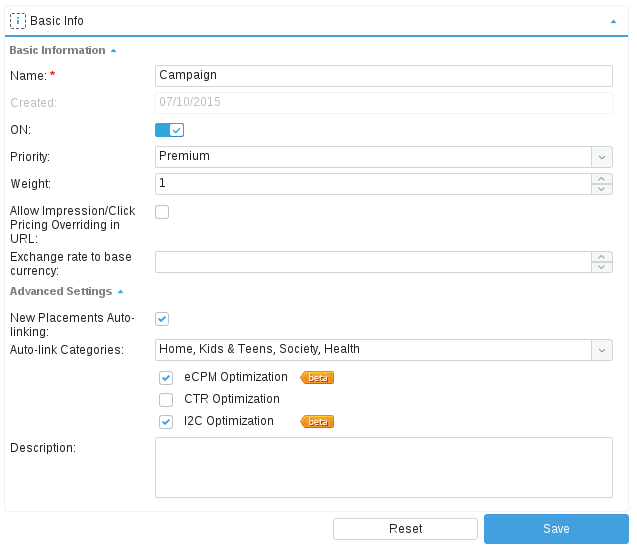Screen dimensions: 637x556
Task: Uncheck eCPM Optimization checkbox
Action: click(166, 378)
